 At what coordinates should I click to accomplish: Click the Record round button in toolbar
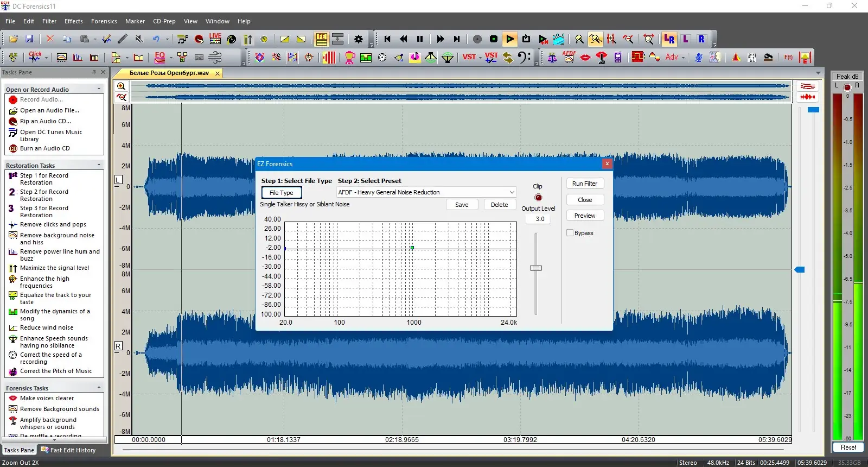(x=477, y=39)
